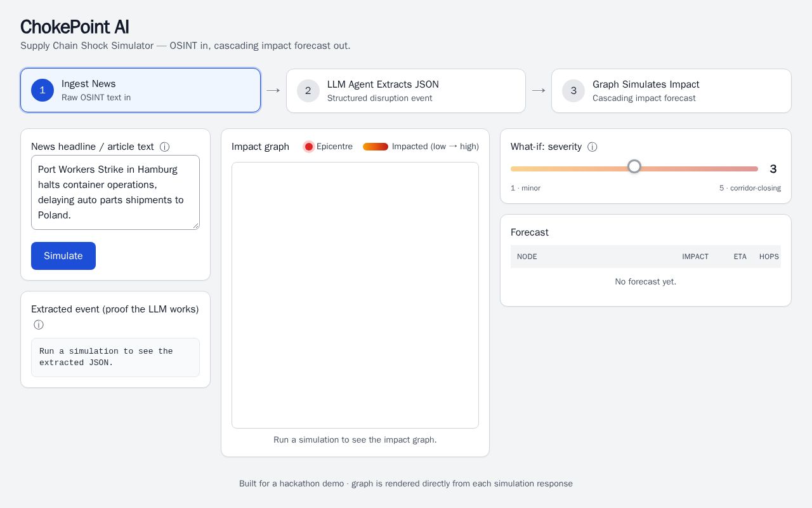The height and width of the screenshot is (508, 812).
Task: Click the ETA column header
Action: click(740, 257)
